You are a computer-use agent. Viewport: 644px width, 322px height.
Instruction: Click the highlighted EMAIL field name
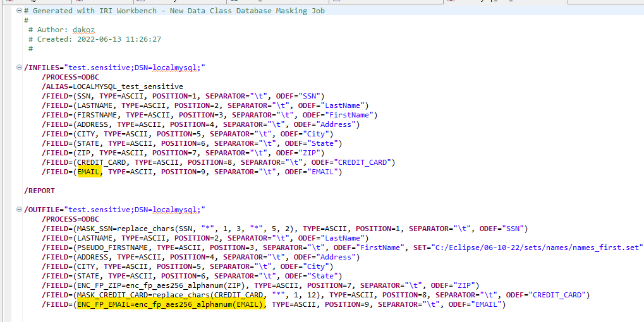[x=88, y=172]
